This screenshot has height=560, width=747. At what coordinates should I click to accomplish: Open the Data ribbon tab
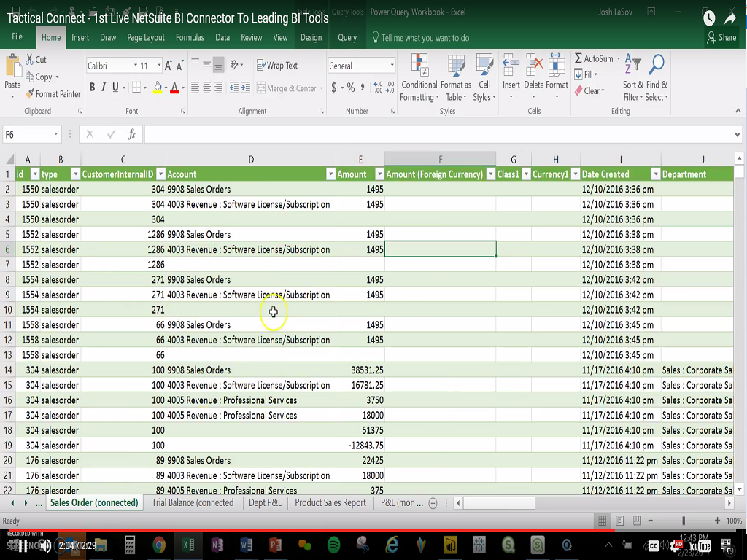[222, 38]
